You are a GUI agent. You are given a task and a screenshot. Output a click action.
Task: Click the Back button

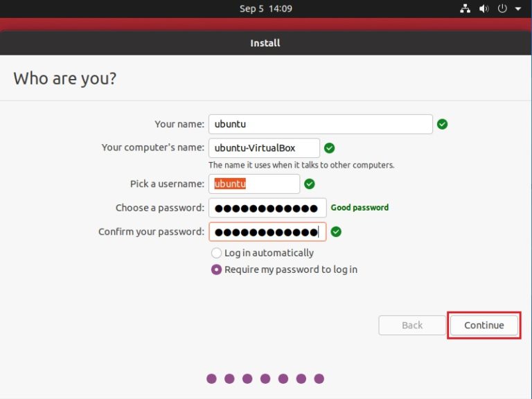412,325
